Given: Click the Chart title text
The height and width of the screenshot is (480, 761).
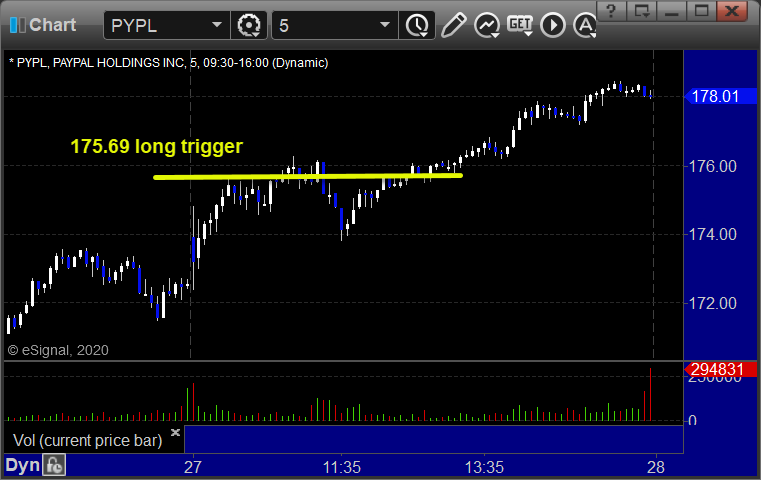Looking at the screenshot, I should click(x=52, y=25).
